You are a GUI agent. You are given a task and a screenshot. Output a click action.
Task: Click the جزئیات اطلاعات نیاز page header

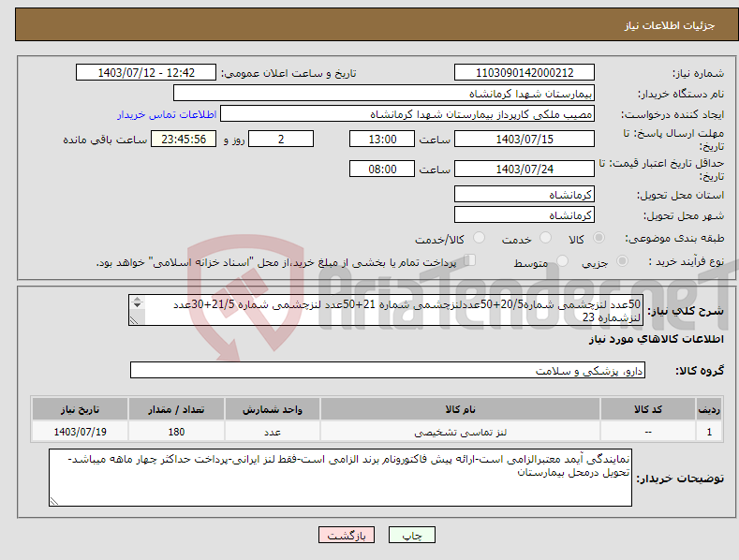(x=670, y=25)
